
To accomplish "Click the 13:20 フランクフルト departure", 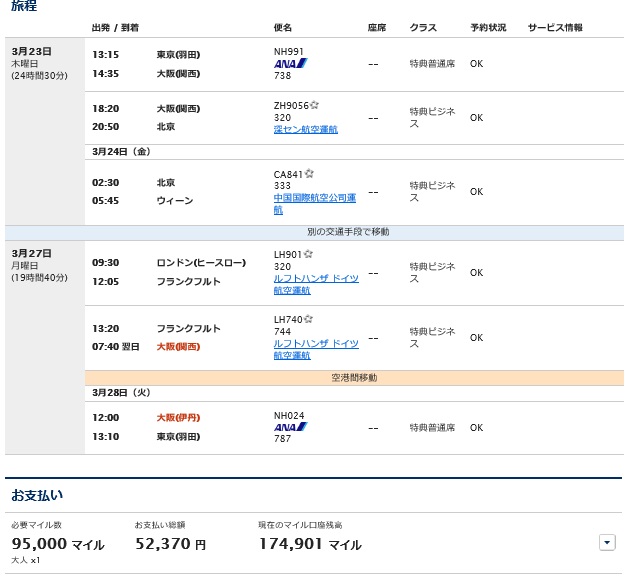I will (x=157, y=329).
